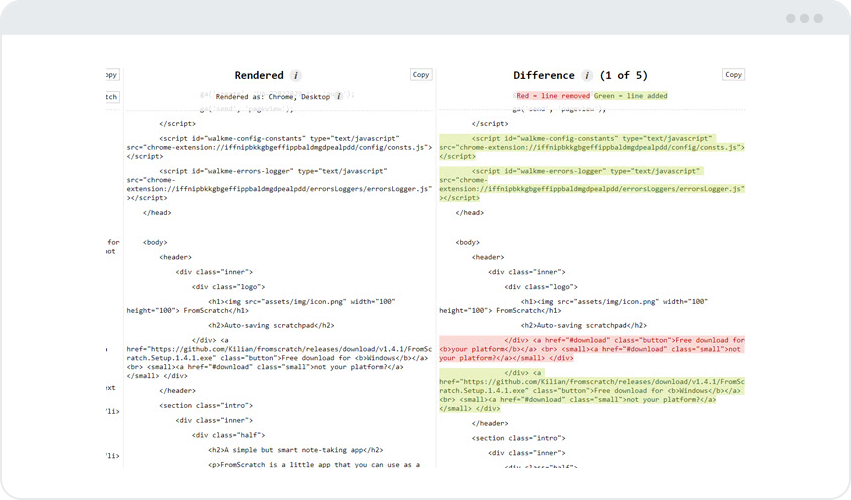
Task: Click the </header> tag in the Difference panel
Action: (490, 423)
